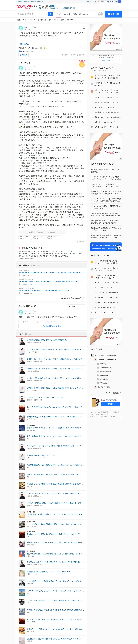Click 生き方と恋愛、人間関係の悩み breadcrumb

tap(47, 20)
